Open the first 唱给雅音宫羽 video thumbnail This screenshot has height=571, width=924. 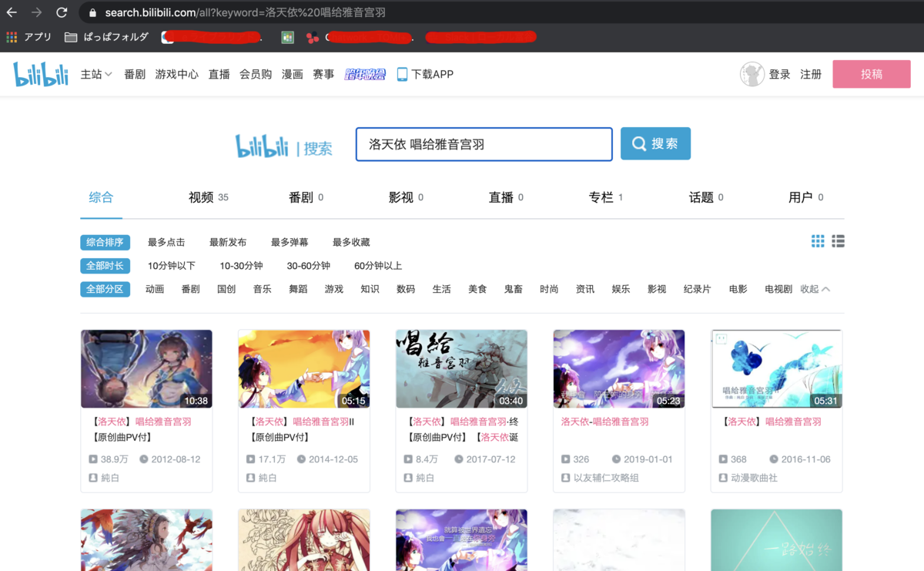[x=146, y=368]
